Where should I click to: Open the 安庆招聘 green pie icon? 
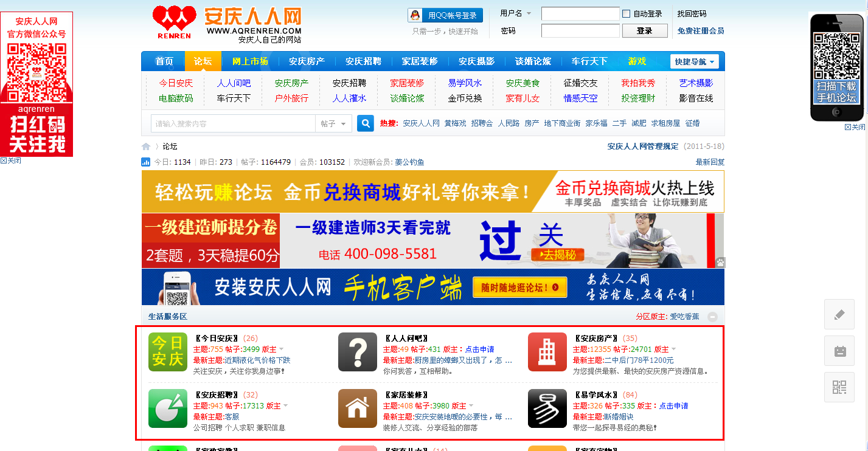(x=168, y=408)
